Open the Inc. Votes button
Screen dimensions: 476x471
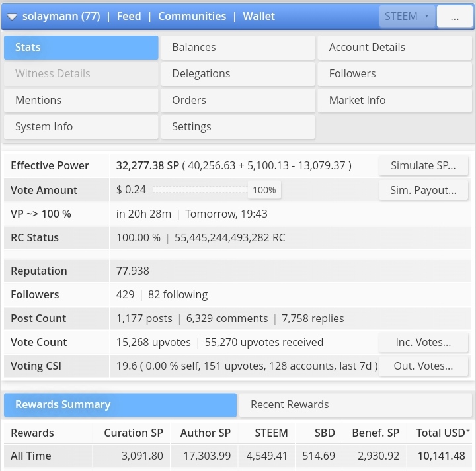pyautogui.click(x=423, y=342)
